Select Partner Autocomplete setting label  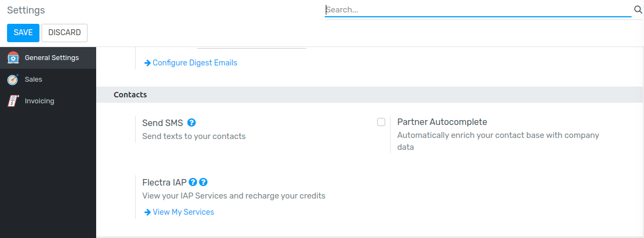click(442, 122)
